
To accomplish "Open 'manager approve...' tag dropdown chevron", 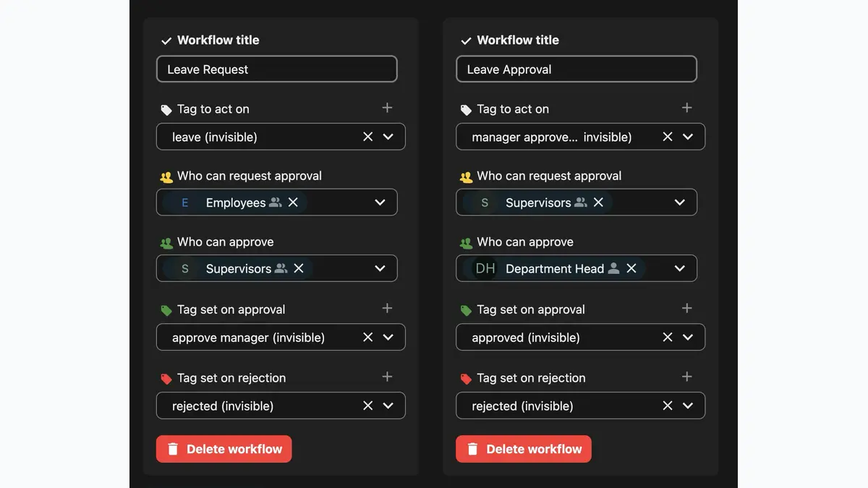I will point(687,137).
